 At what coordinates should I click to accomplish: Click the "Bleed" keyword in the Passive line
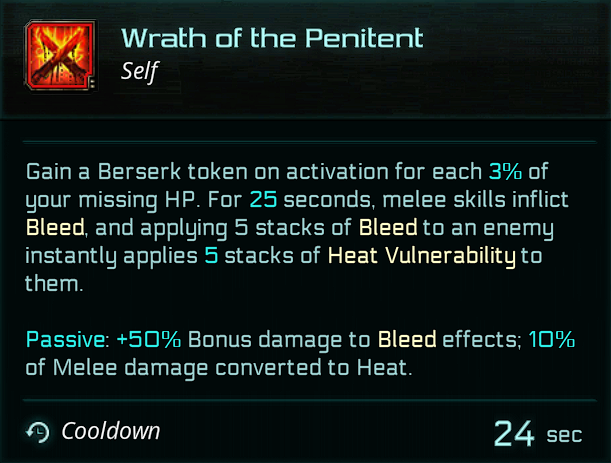pos(408,339)
